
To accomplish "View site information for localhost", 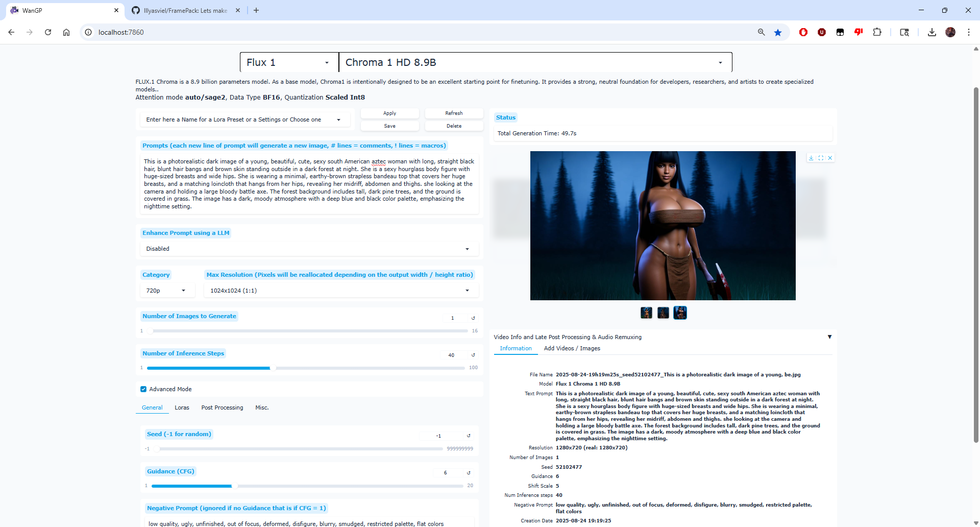I will tap(88, 32).
